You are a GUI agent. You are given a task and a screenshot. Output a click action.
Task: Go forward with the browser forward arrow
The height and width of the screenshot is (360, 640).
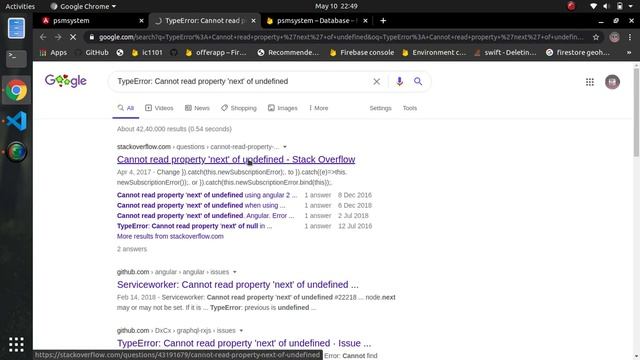tap(58, 37)
